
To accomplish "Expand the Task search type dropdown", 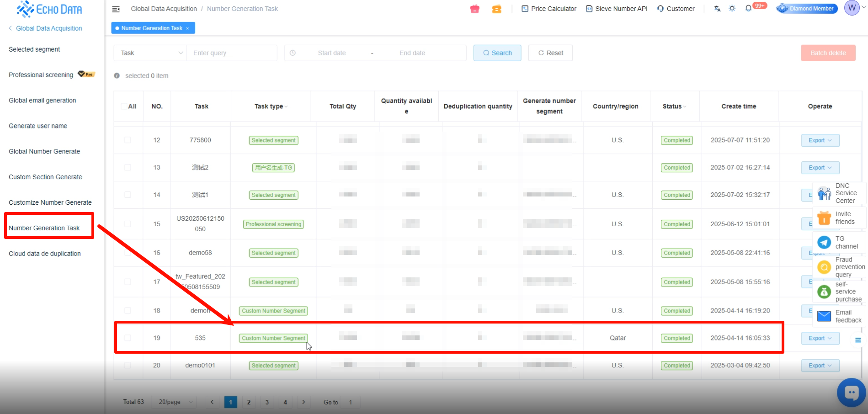I will [150, 53].
